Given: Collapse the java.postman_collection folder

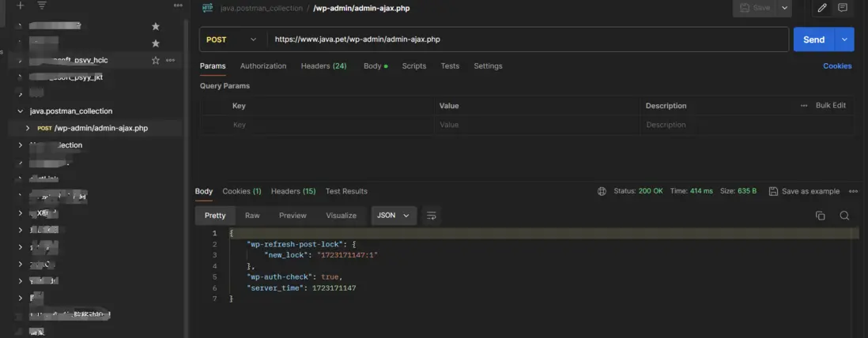Looking at the screenshot, I should [x=21, y=111].
